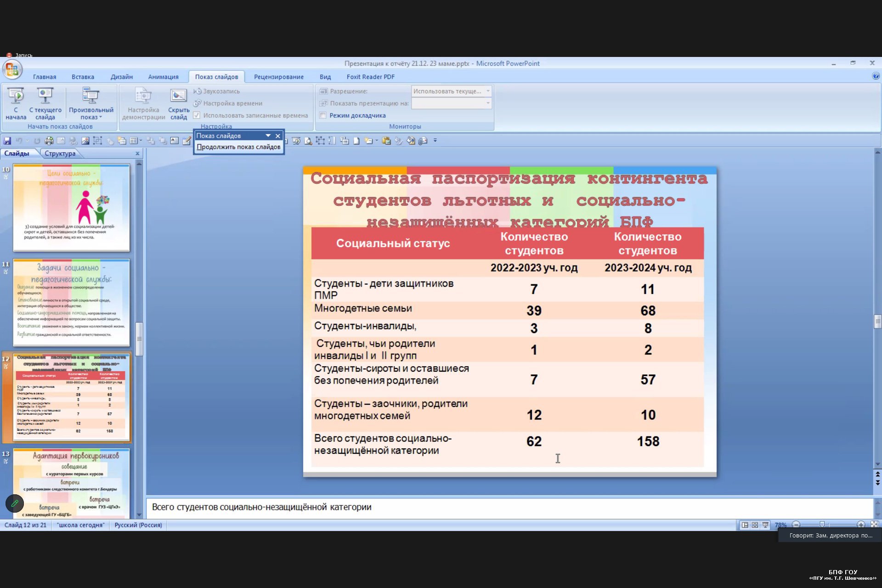This screenshot has width=882, height=588.
Task: Click in the slide notes field
Action: [509, 508]
